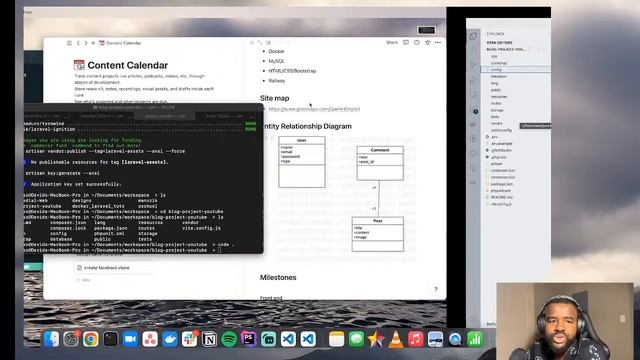Screen dimensions: 640x360
Task: Open .env file in VS Code Explorer
Action: (x=493, y=137)
